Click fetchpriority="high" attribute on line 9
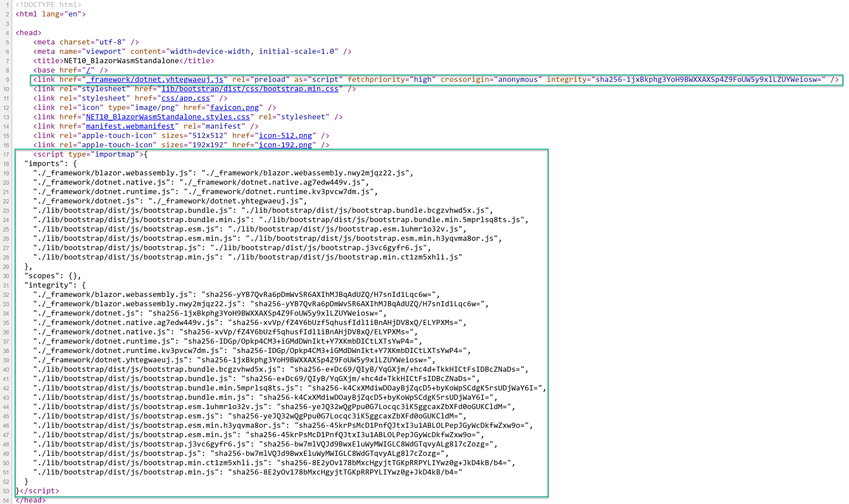The image size is (849, 504). [x=391, y=80]
